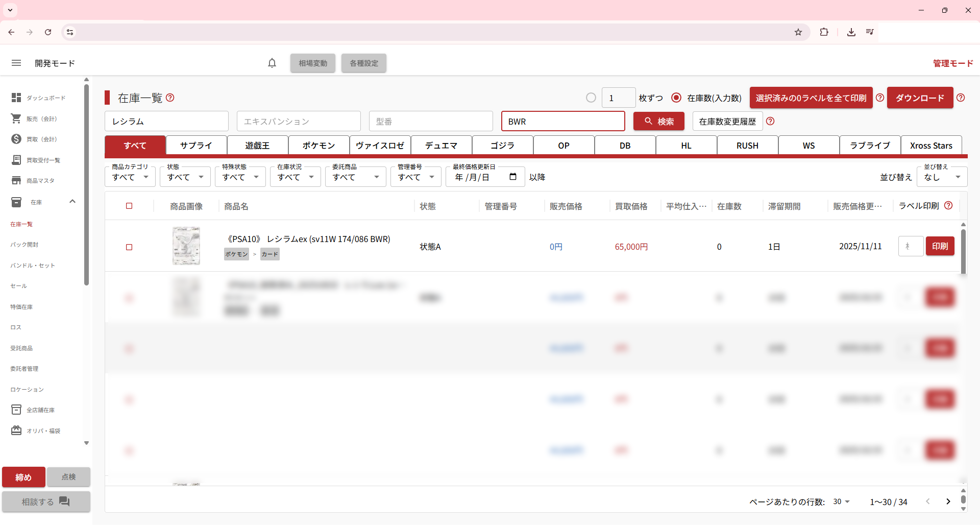Open the sales cart icon in sidebar
This screenshot has height=527, width=980.
[16, 118]
